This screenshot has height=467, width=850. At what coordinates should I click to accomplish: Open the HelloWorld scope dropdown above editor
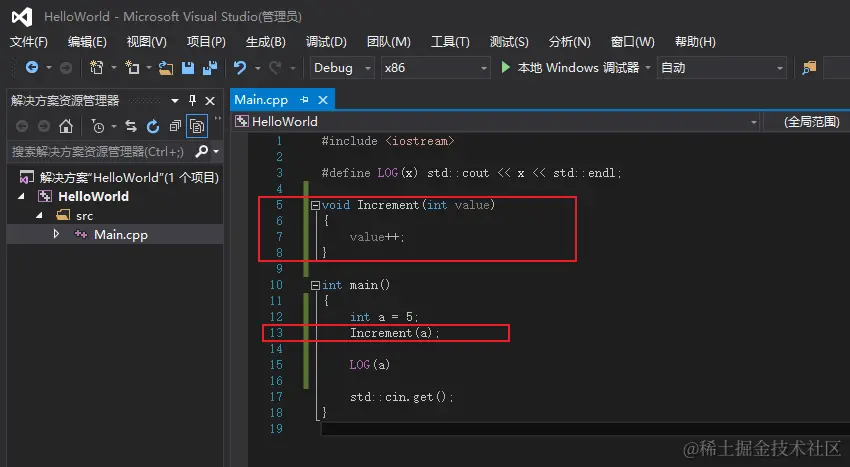(754, 122)
